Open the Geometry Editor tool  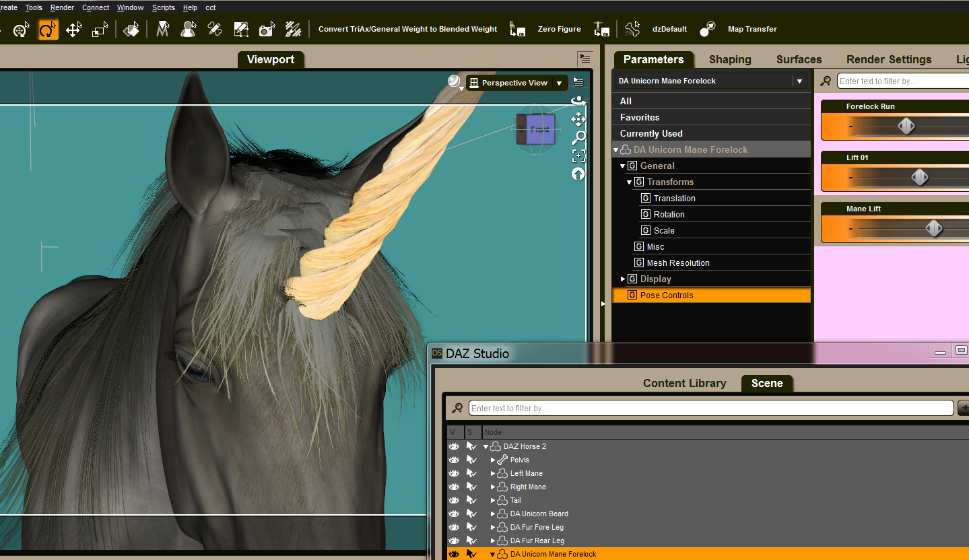[241, 30]
